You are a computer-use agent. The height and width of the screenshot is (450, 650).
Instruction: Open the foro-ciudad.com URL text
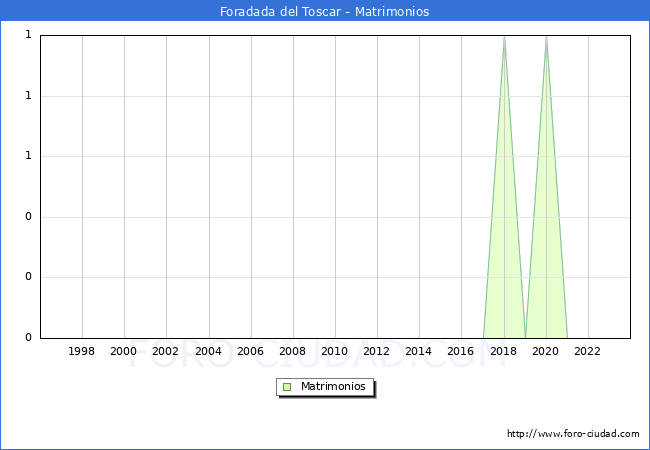[x=573, y=434]
